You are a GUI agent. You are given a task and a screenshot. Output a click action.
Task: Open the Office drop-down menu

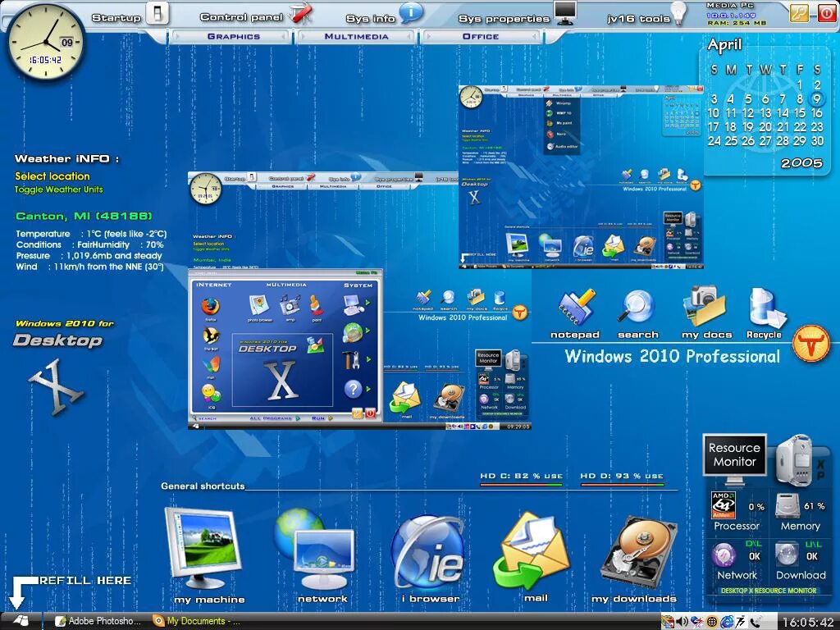click(481, 36)
